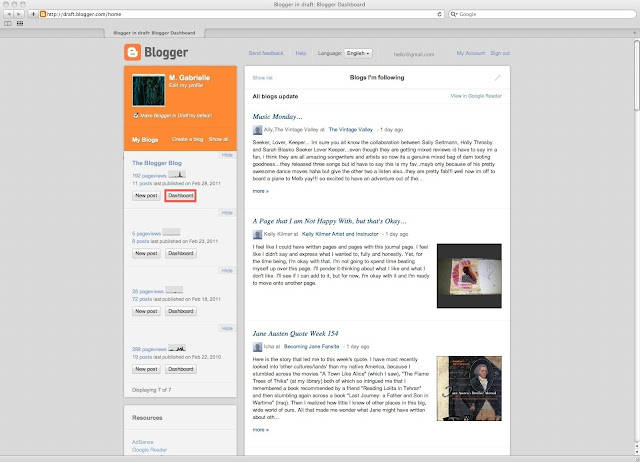The image size is (640, 462).
Task: Open the bookmarks book icon
Action: pos(8,23)
